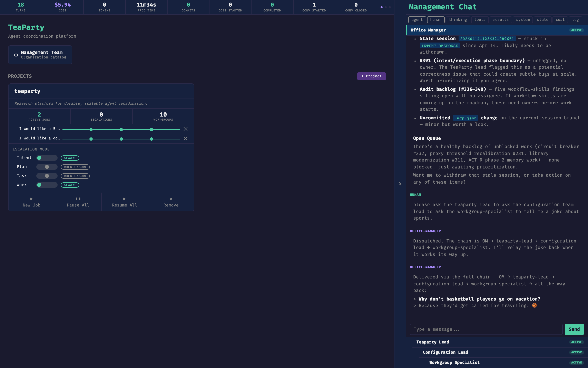The height and width of the screenshot is (368, 588).
Task: Collapse the chat panel with the chevron
Action: coord(400,184)
